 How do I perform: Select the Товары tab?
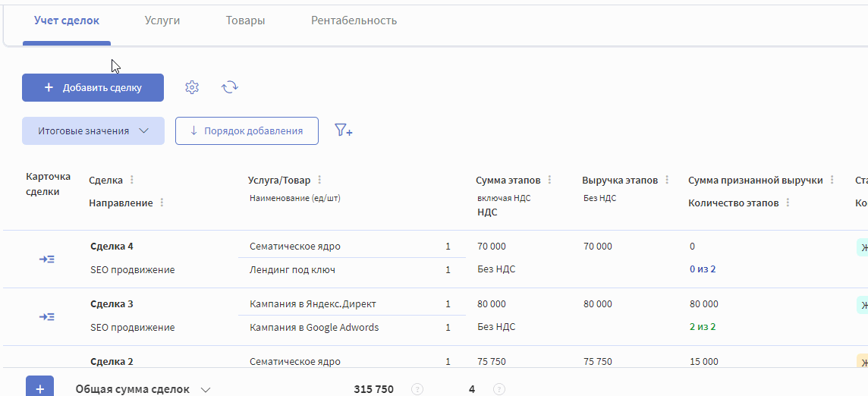click(245, 21)
